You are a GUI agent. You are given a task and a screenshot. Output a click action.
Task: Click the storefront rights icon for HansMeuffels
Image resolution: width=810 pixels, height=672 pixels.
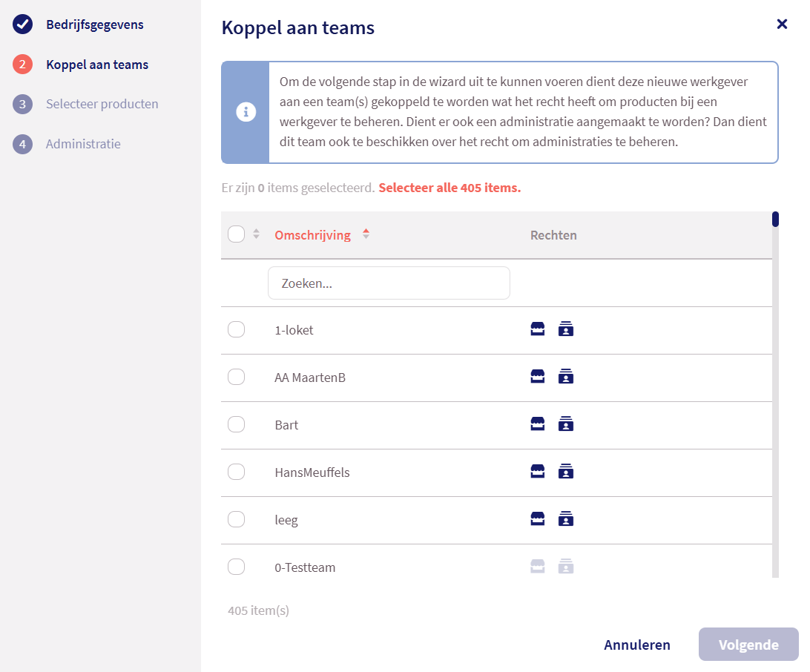click(x=538, y=472)
